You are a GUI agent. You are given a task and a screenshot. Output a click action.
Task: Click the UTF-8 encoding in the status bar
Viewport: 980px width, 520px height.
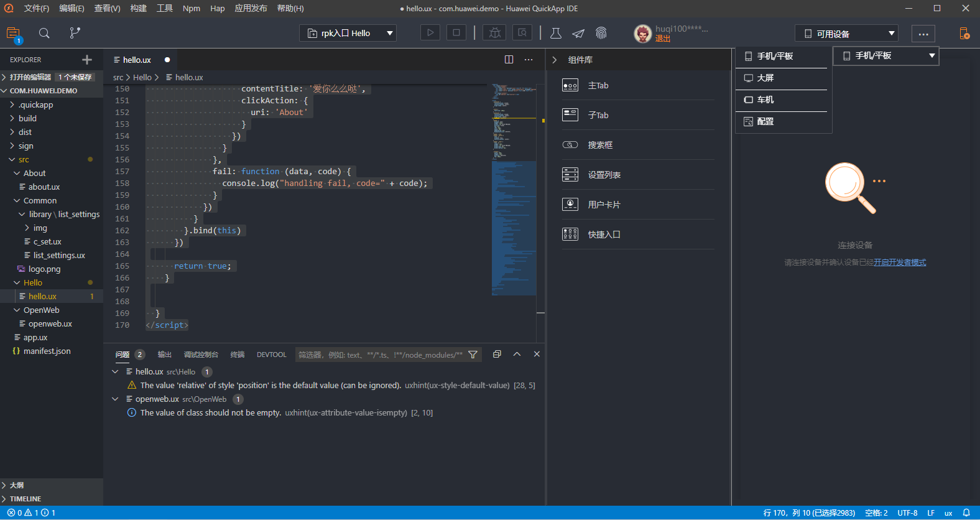point(907,513)
